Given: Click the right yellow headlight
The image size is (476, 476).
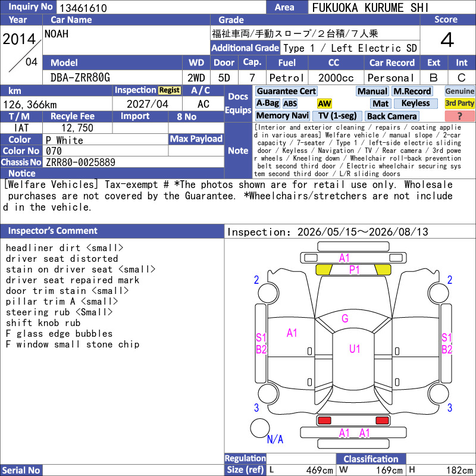Looking at the screenshot, I should click(x=383, y=270).
